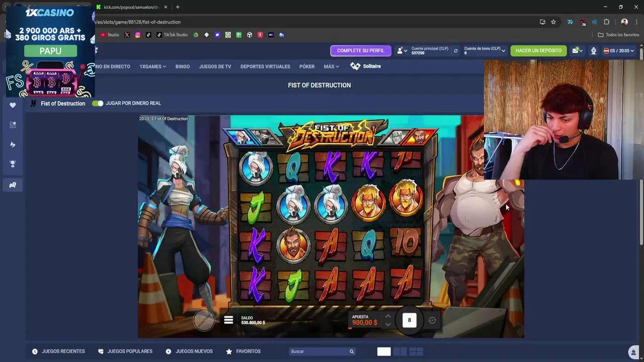Click the game controller icon beside the game title

[33, 104]
